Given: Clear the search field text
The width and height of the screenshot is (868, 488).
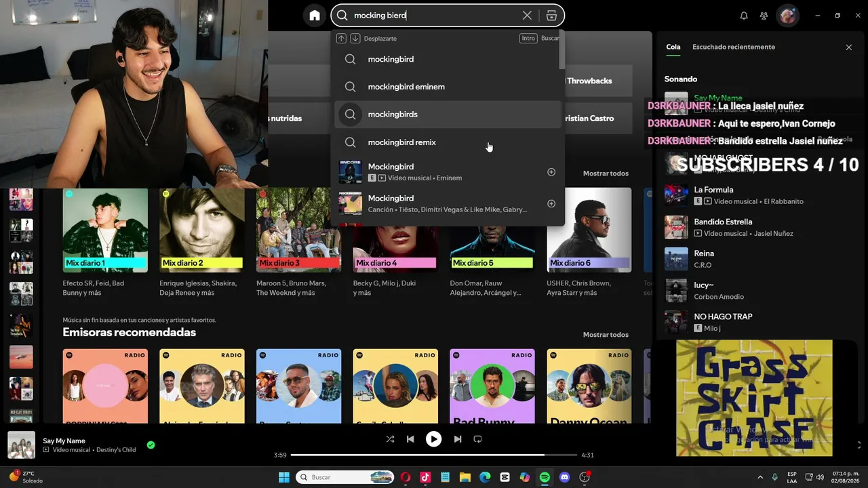Looking at the screenshot, I should coord(527,16).
